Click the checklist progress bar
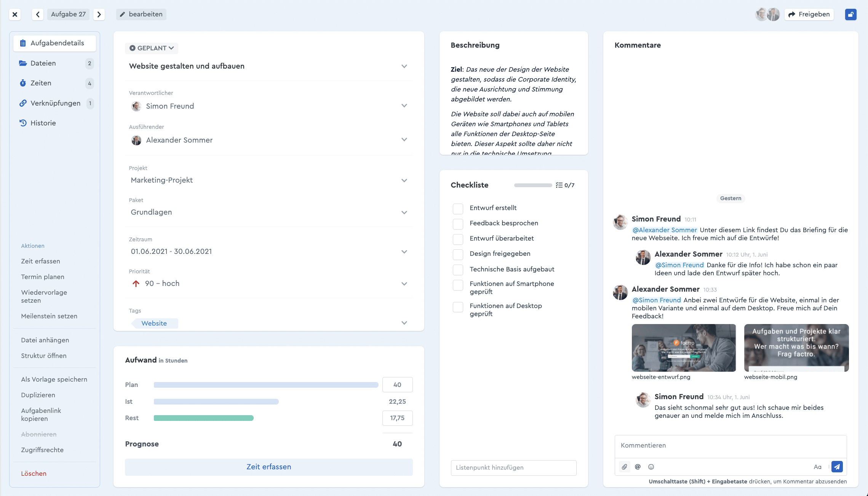 (533, 185)
